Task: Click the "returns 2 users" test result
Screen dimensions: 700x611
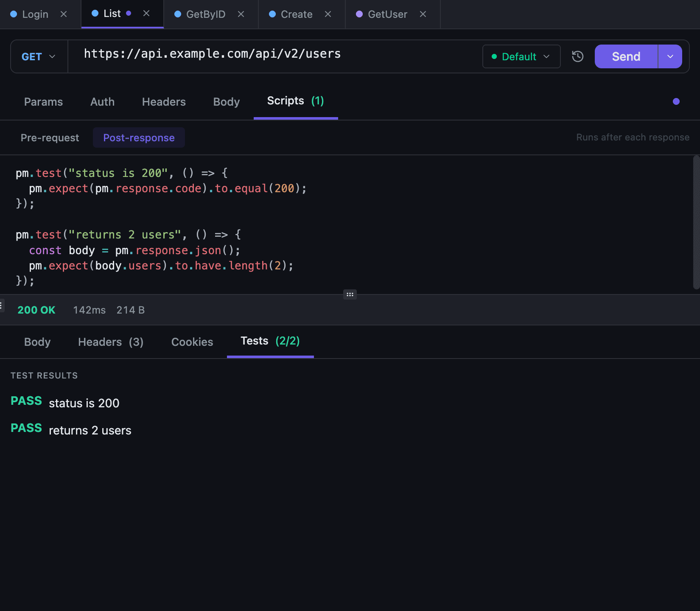Action: [x=90, y=430]
